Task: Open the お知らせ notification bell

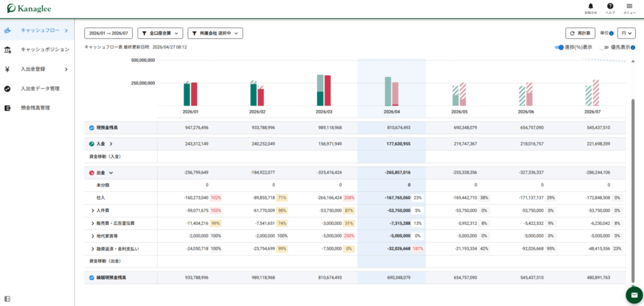Action: [591, 6]
